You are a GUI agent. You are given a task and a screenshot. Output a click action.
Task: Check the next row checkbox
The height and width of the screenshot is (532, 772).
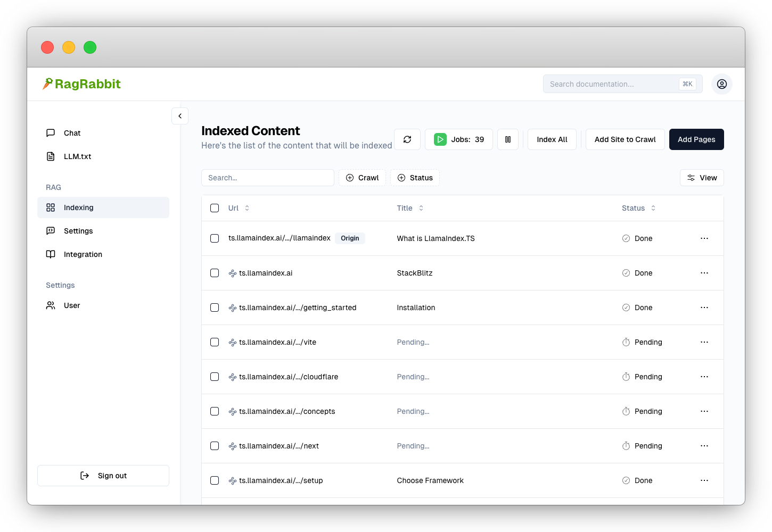(x=215, y=446)
